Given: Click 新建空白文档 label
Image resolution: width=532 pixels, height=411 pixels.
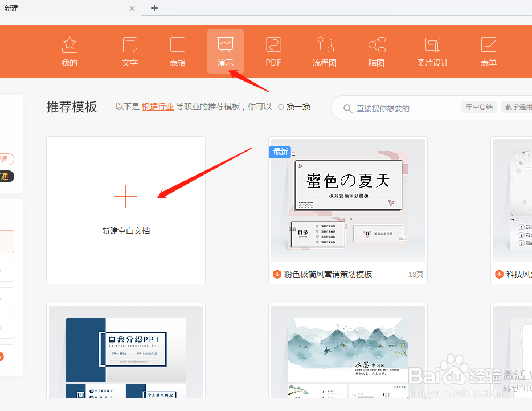Looking at the screenshot, I should pyautogui.click(x=126, y=231).
